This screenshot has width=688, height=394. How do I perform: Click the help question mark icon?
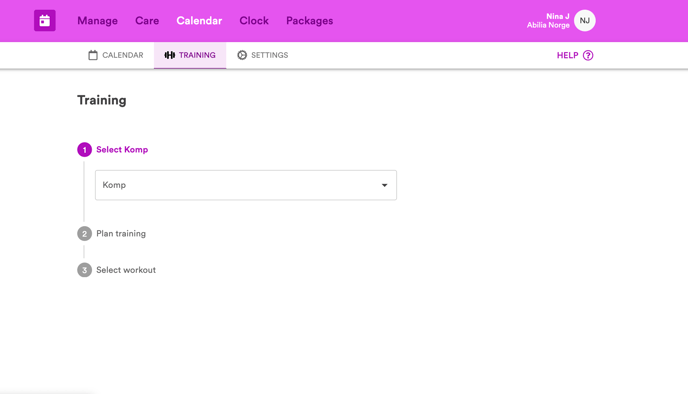588,55
